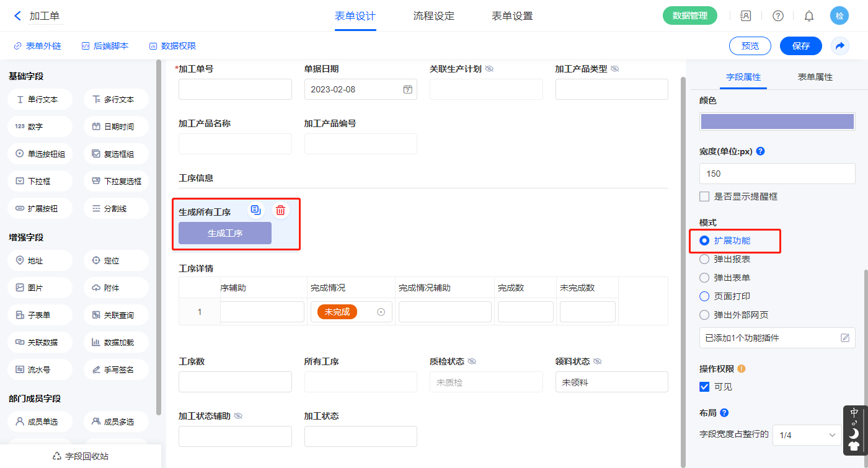Image resolution: width=868 pixels, height=468 pixels.
Task: Select the 弹出报表 mode radio button
Action: point(704,259)
